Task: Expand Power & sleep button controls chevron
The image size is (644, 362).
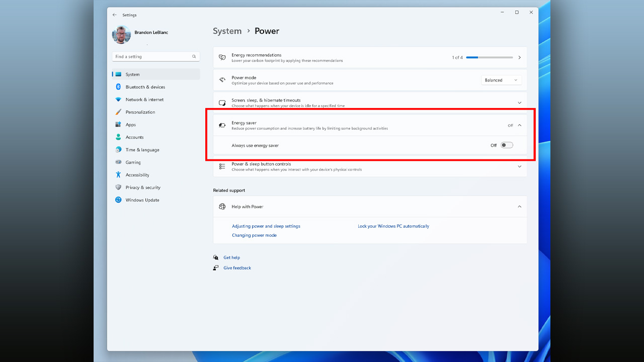Action: [520, 166]
